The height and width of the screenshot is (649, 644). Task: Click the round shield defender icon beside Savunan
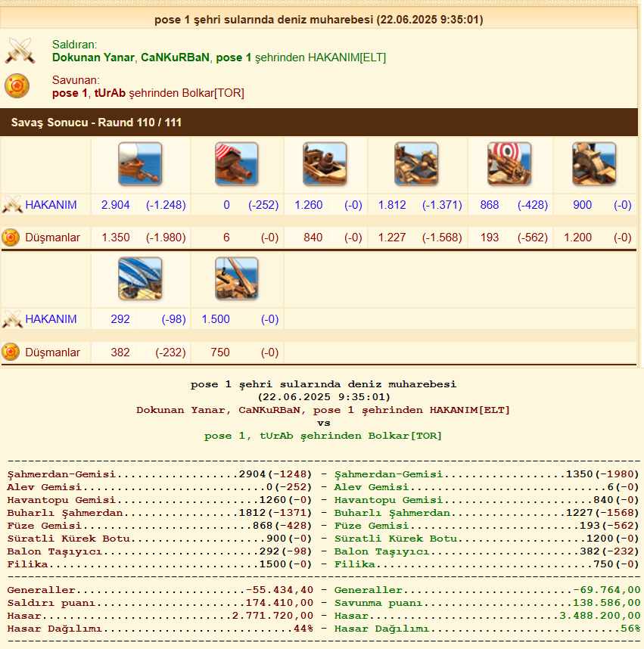17,85
